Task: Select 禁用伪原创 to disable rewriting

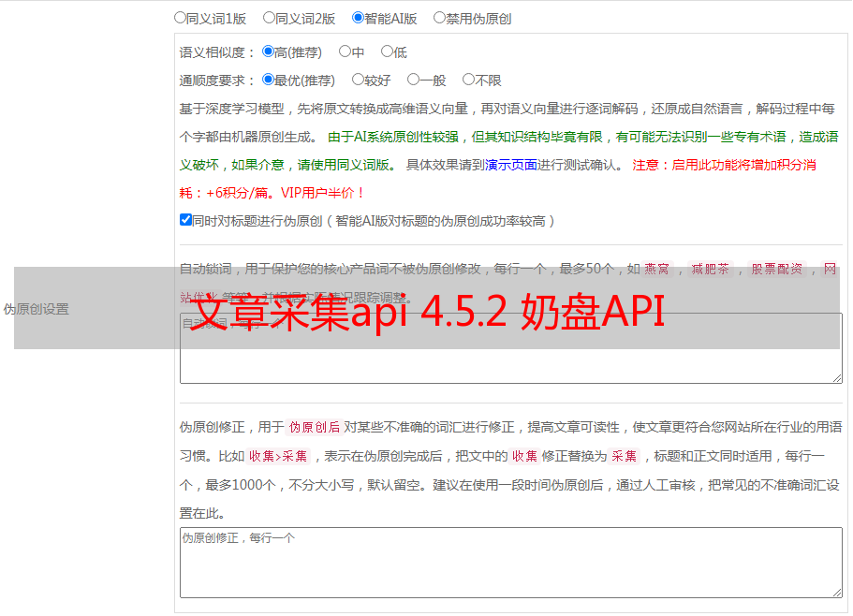Action: (x=439, y=18)
